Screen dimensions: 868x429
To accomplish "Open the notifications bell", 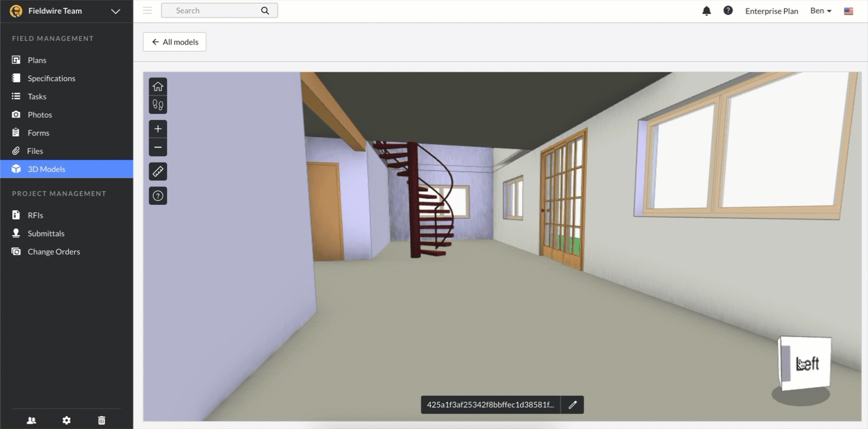I will (706, 11).
